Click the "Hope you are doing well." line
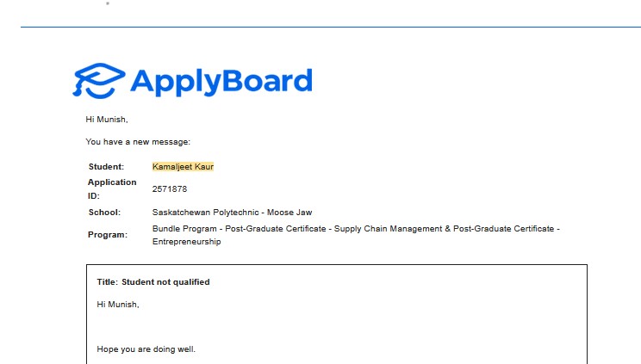Viewport: 641px width, 364px height. tap(146, 350)
